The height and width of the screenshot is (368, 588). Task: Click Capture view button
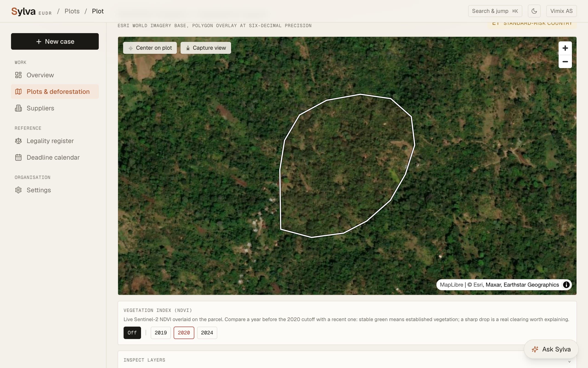click(206, 48)
